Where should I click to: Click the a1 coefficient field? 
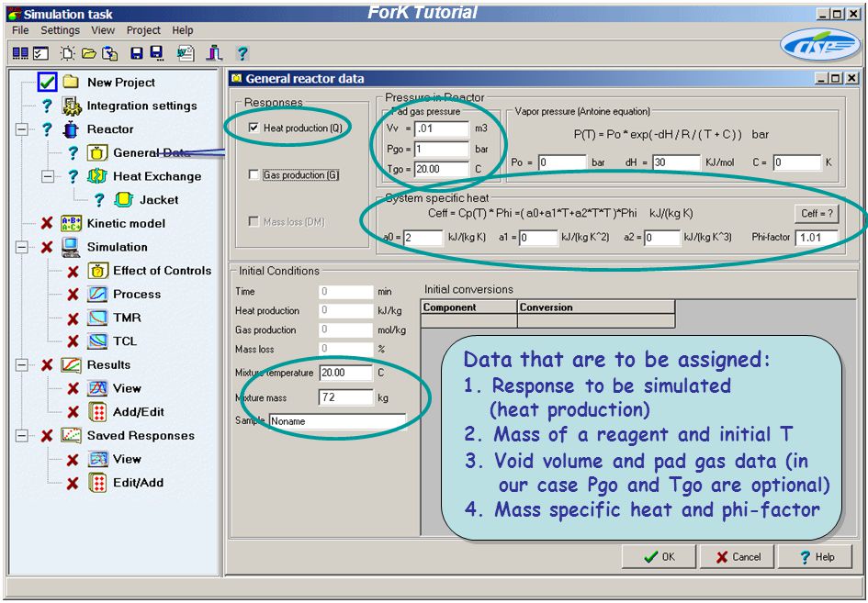pos(538,238)
